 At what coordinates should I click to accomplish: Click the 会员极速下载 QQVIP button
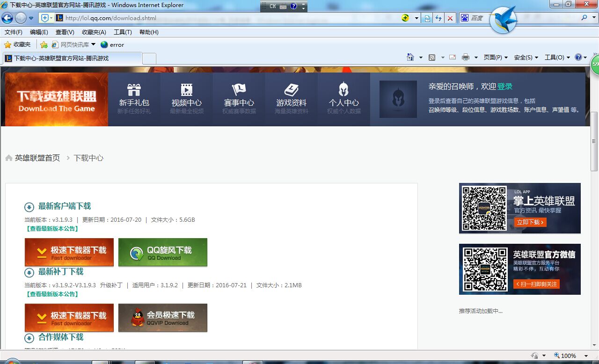(x=163, y=318)
